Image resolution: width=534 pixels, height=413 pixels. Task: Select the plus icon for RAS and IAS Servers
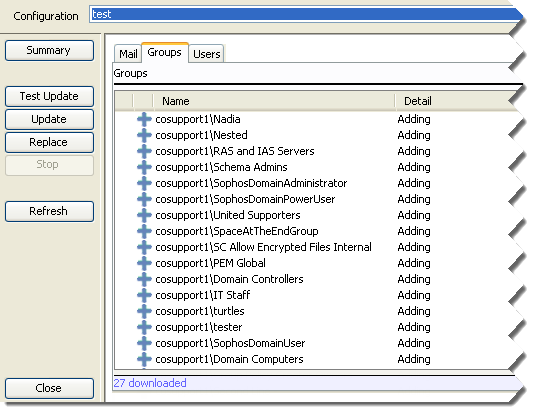[x=144, y=151]
